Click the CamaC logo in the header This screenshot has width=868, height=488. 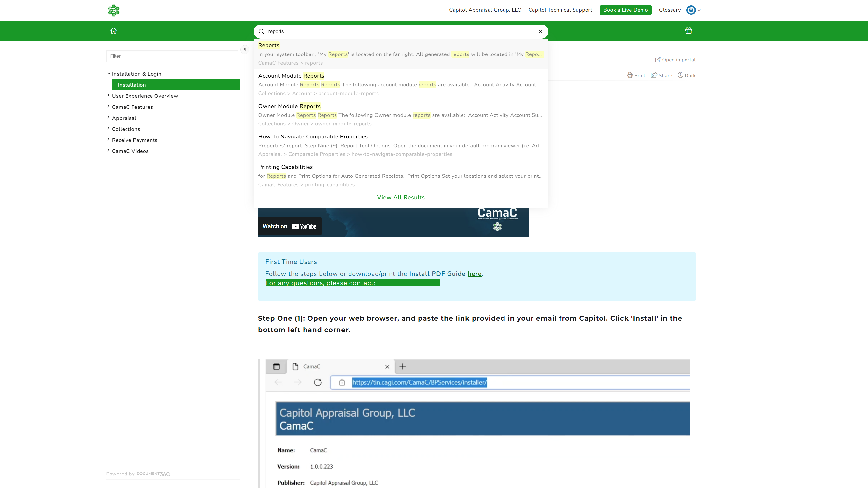tap(113, 10)
